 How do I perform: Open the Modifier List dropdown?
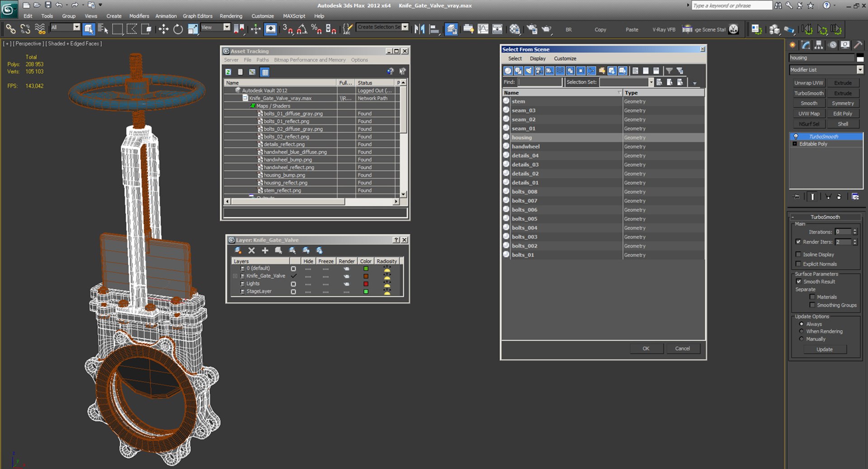pos(860,70)
